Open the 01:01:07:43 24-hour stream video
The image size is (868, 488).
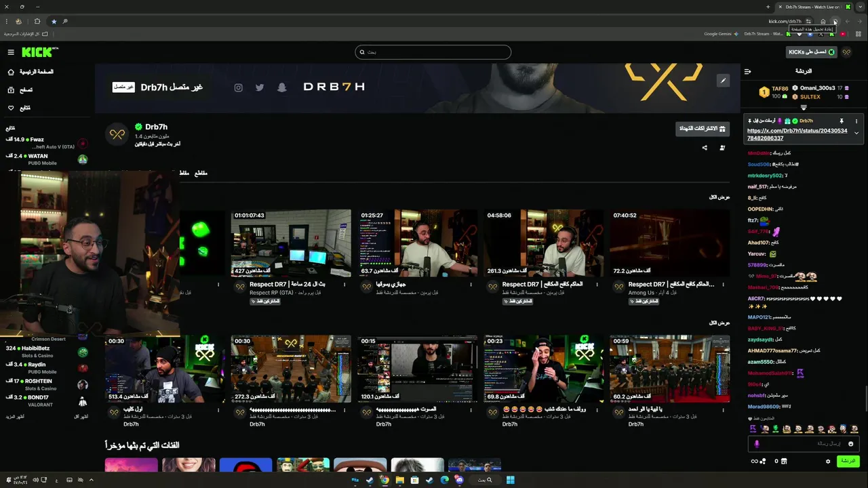[x=291, y=243]
